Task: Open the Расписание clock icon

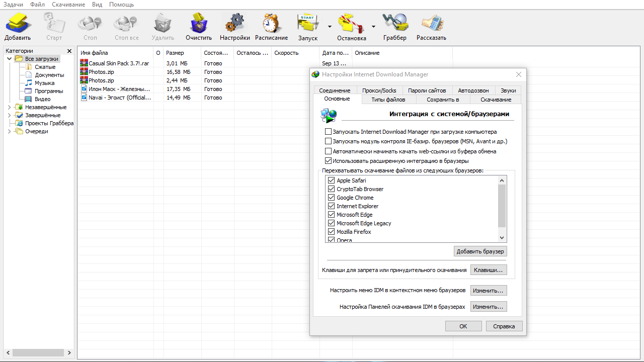Action: (x=271, y=23)
